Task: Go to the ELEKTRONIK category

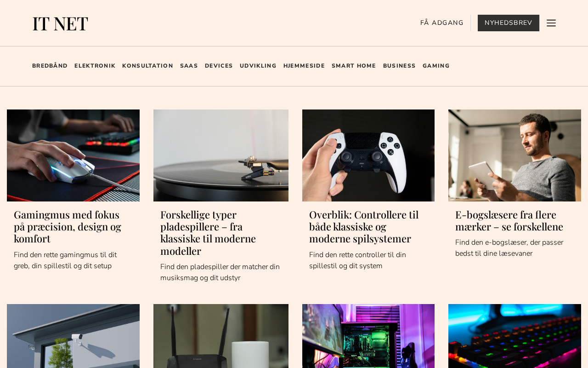Action: 95,66
